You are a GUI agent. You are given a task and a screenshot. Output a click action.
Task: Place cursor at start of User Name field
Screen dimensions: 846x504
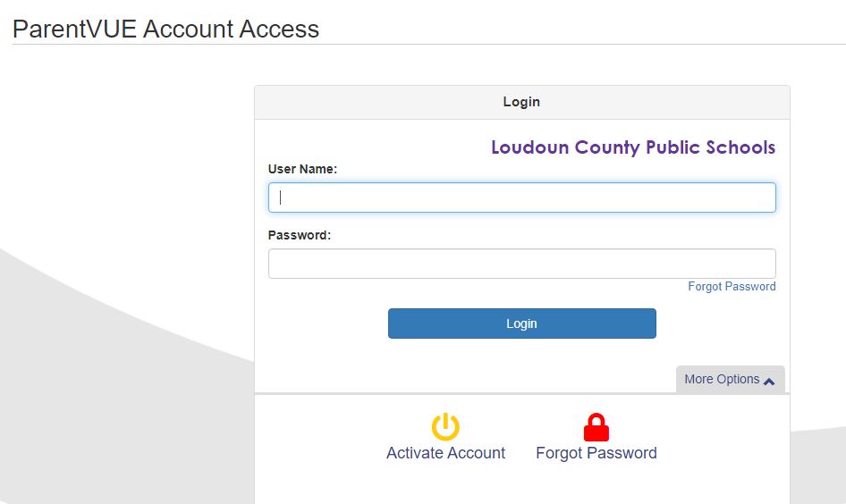pyautogui.click(x=280, y=197)
